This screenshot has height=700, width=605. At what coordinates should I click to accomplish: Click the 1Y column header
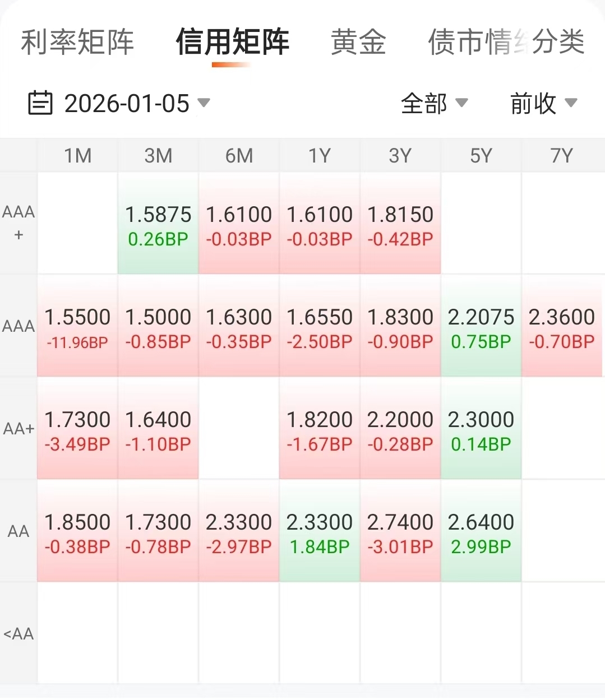point(320,156)
